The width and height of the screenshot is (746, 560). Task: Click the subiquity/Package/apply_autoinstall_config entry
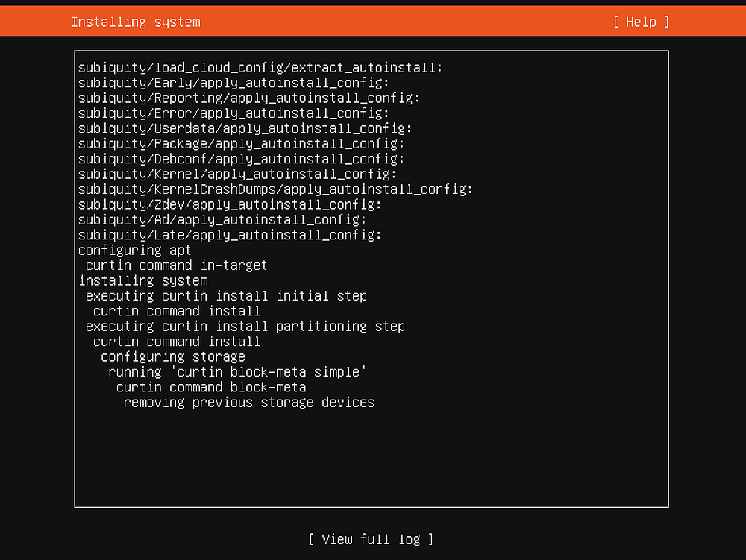(x=241, y=144)
